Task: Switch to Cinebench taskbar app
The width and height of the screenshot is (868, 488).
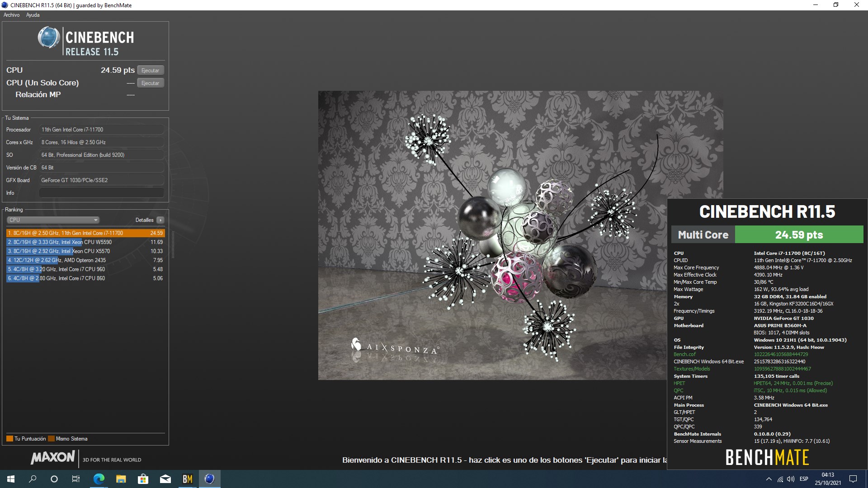Action: click(x=209, y=479)
